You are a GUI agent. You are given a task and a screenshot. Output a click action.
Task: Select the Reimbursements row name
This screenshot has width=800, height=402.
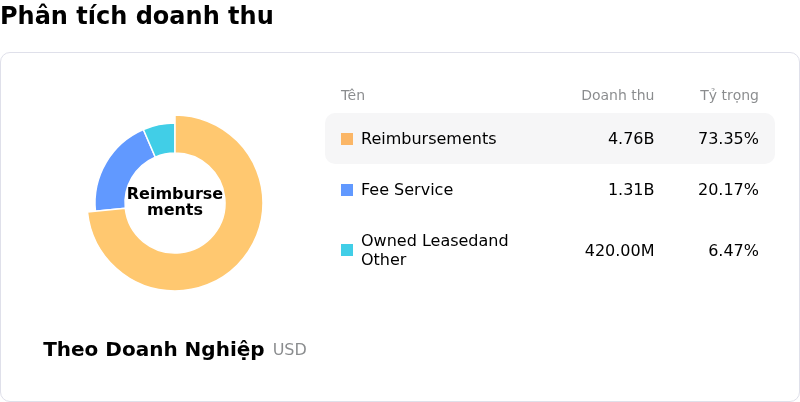pos(428,139)
